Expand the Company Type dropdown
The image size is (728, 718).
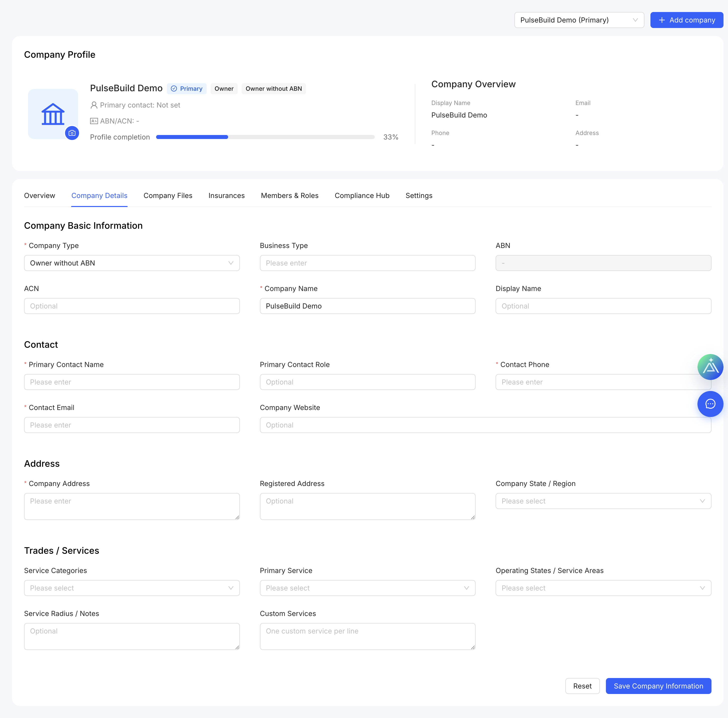click(132, 263)
